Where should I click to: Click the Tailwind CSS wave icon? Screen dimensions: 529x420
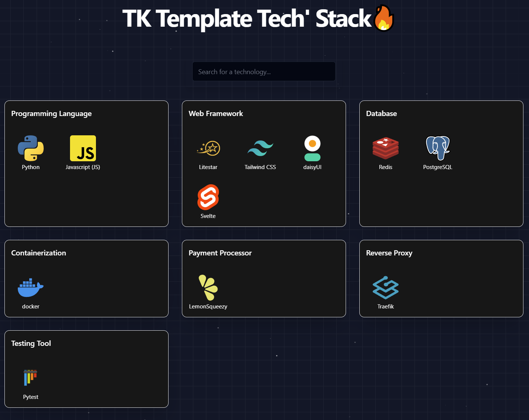point(260,148)
